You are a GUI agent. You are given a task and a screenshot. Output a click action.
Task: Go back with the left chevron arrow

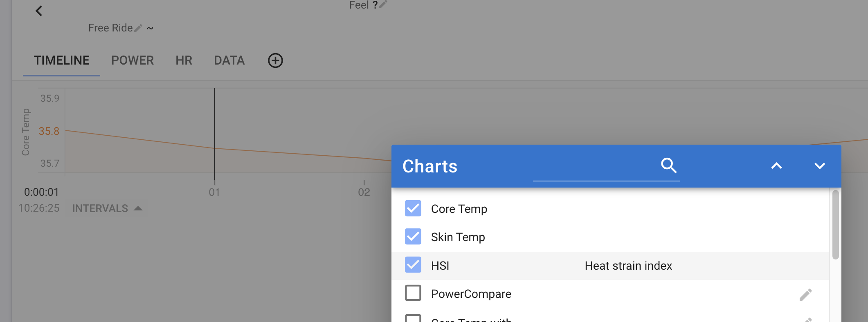coord(39,11)
